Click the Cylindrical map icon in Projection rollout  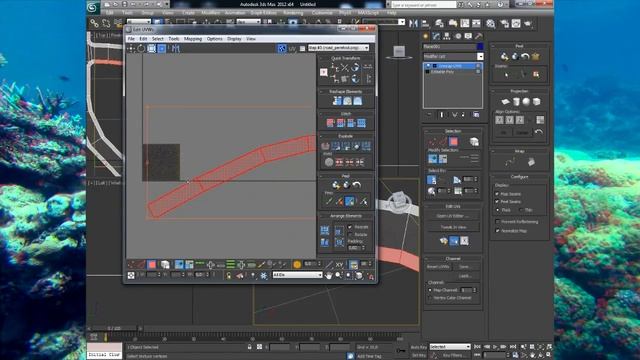[516, 101]
